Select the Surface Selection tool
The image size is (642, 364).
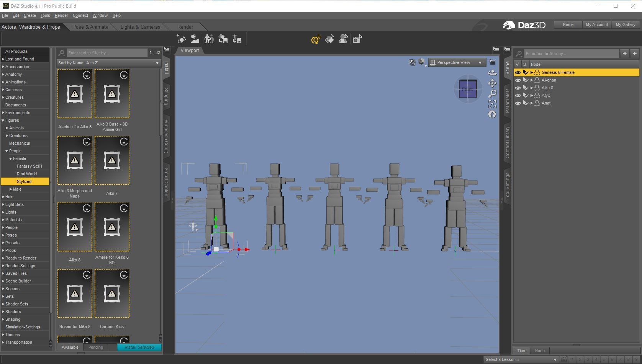329,39
